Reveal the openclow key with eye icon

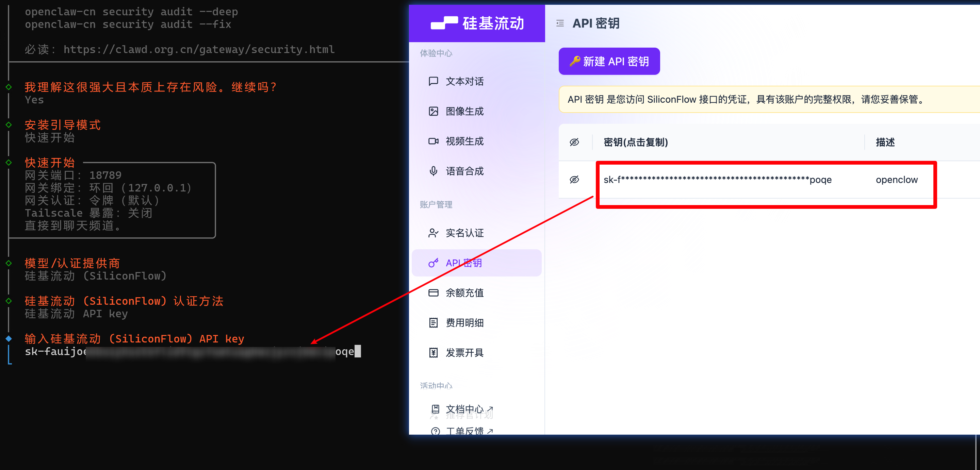click(x=574, y=180)
